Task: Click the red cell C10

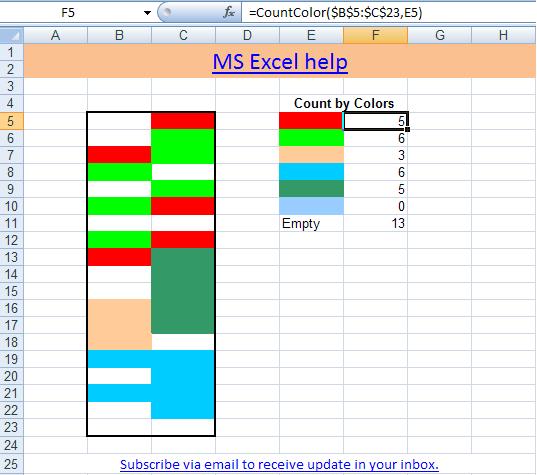Action: coord(183,206)
